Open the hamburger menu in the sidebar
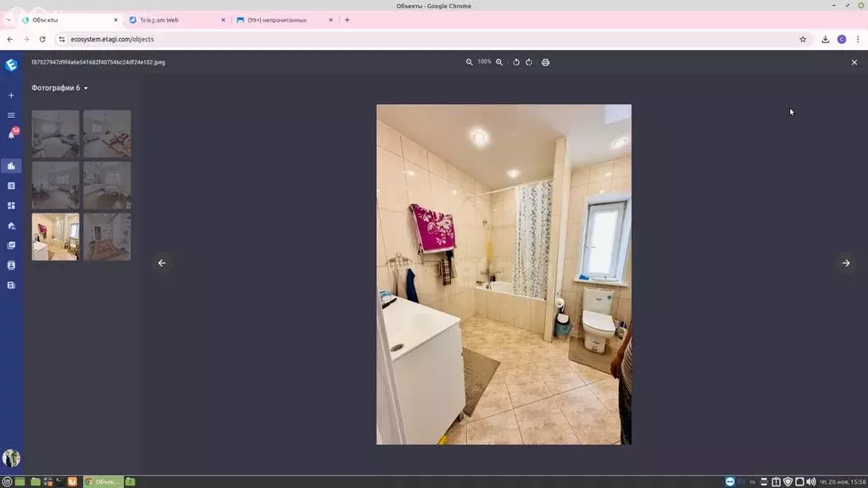This screenshot has width=868, height=488. tap(11, 114)
